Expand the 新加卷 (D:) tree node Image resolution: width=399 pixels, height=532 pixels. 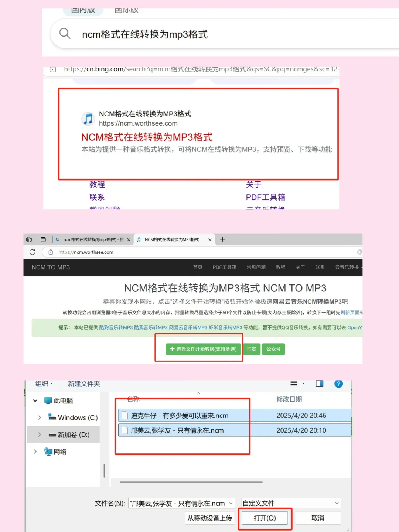click(x=40, y=435)
